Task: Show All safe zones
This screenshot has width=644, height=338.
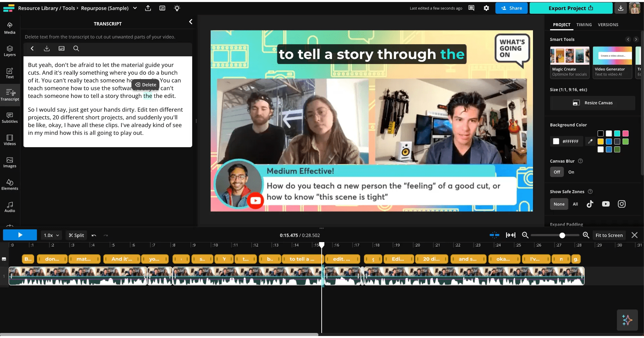Action: [x=576, y=204]
